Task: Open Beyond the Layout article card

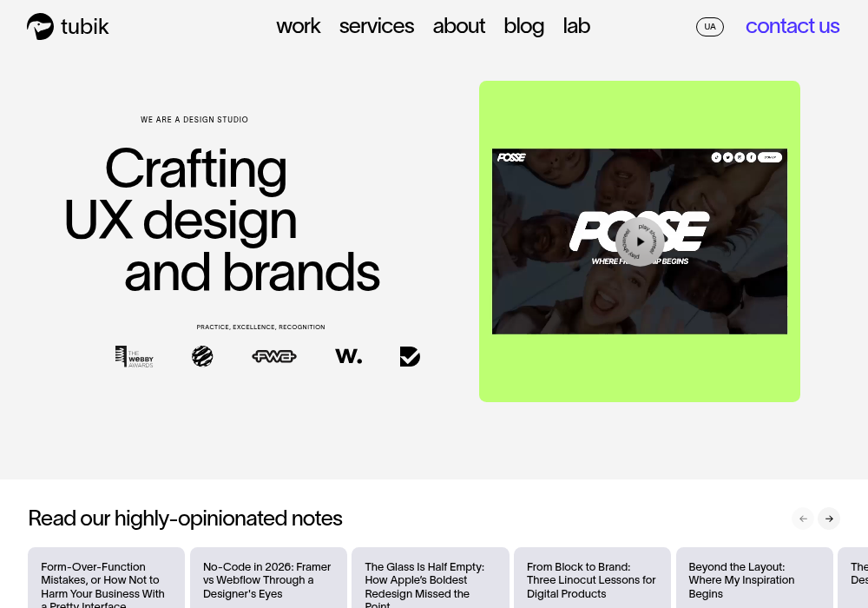Action: pos(754,578)
